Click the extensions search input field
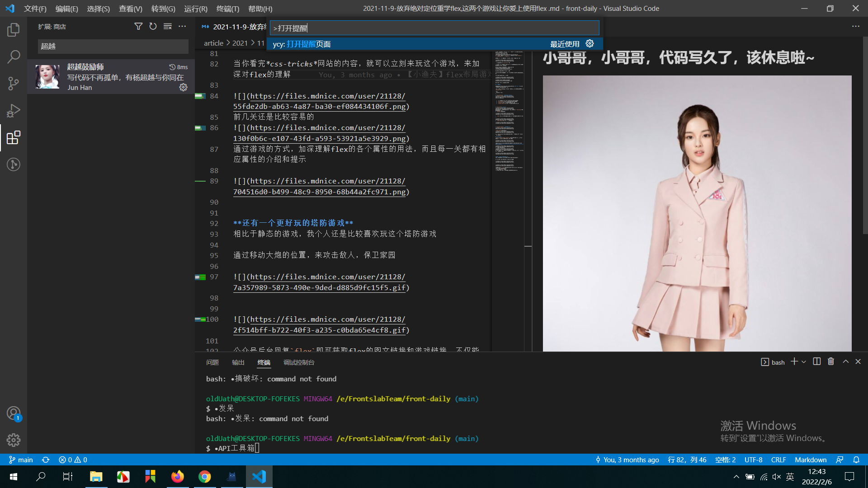This screenshot has width=868, height=488. point(113,46)
